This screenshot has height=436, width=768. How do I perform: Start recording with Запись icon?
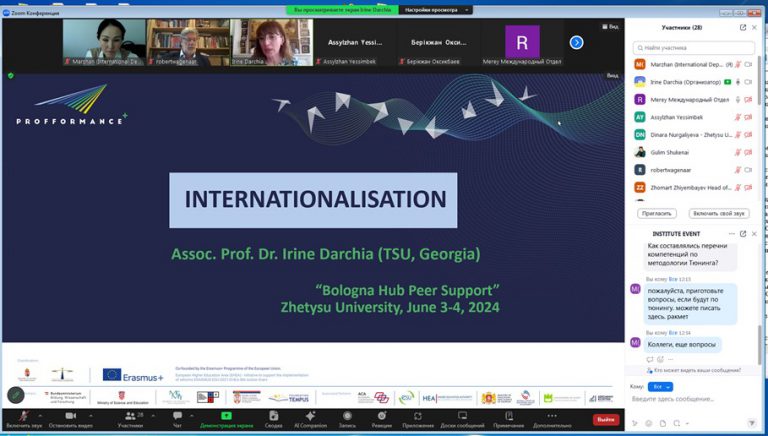[346, 417]
